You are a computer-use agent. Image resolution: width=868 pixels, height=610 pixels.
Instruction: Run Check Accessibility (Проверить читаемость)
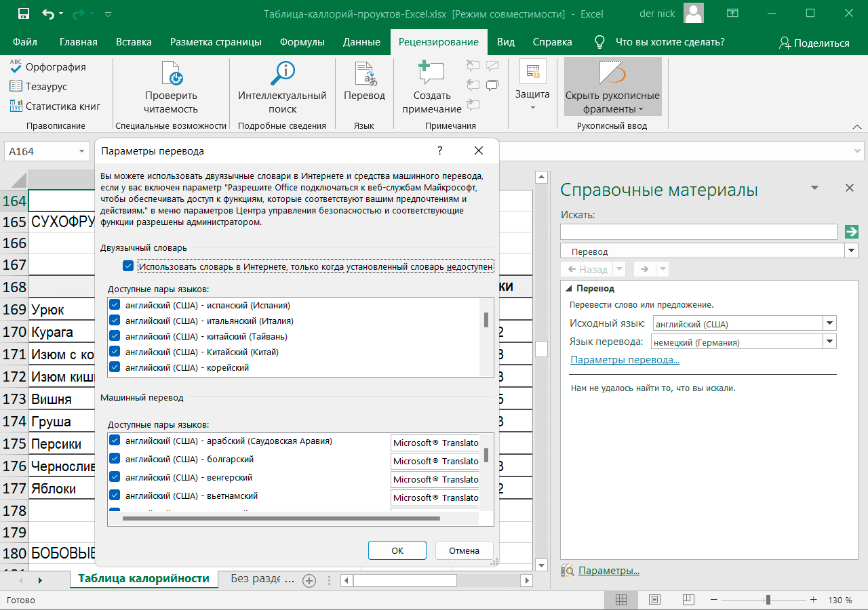click(171, 87)
